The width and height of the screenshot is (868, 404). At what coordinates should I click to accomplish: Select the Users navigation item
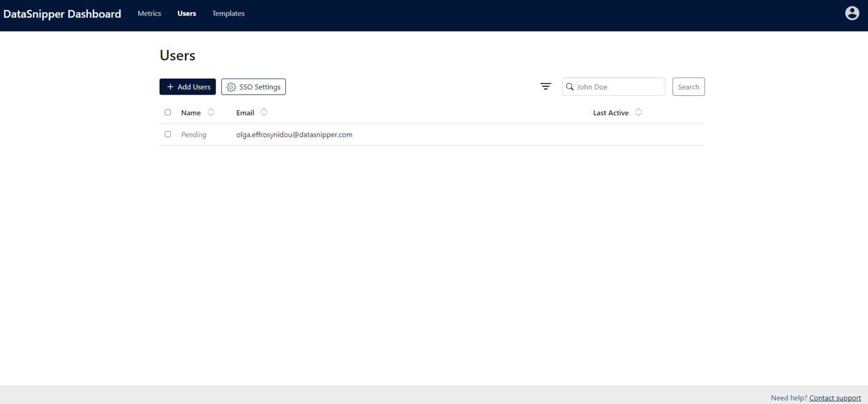(186, 13)
